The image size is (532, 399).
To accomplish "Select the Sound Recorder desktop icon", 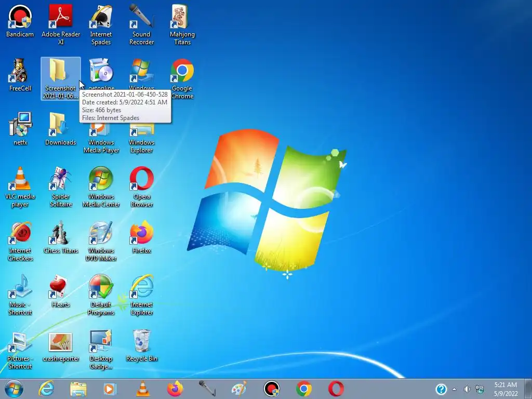I will [141, 24].
